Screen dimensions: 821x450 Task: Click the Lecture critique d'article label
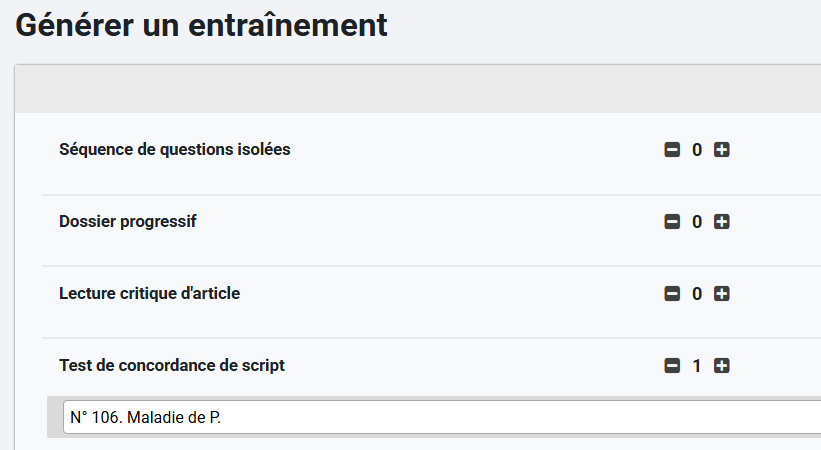click(x=150, y=294)
